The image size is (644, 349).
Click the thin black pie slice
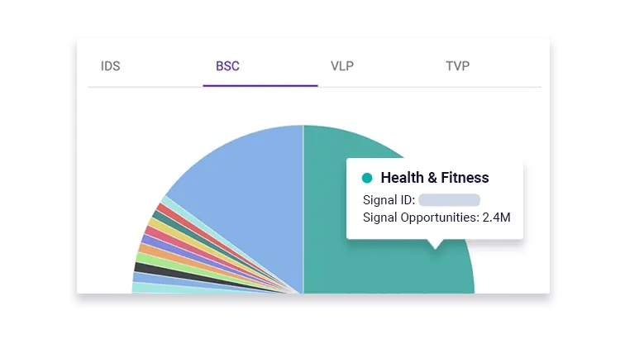tap(142, 267)
